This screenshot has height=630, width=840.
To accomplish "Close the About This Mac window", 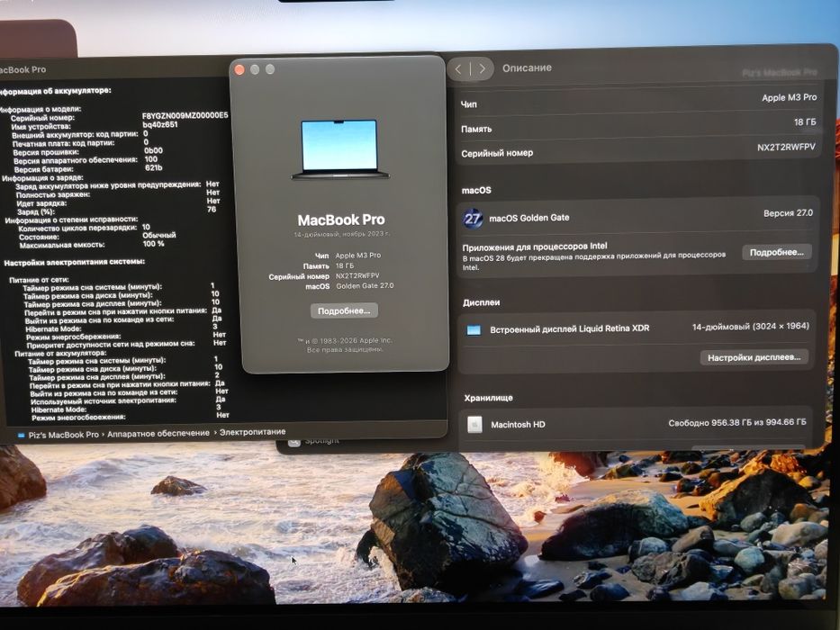I will [x=239, y=69].
